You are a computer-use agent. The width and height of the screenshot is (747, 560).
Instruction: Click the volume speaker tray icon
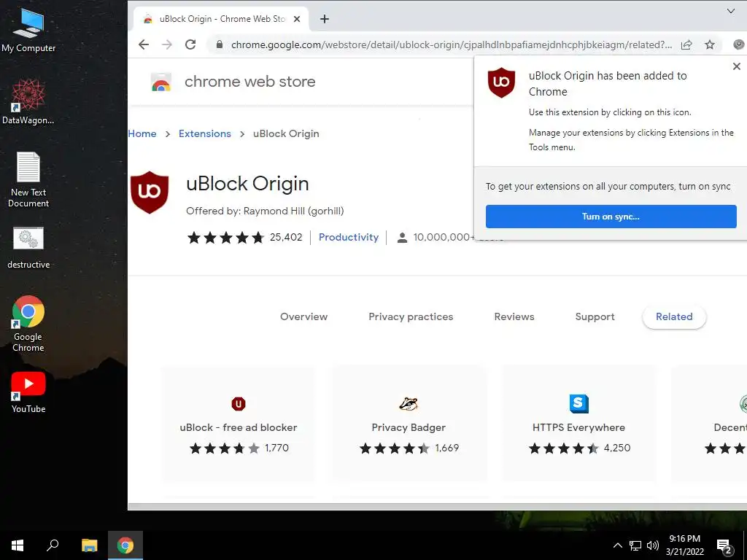click(653, 545)
